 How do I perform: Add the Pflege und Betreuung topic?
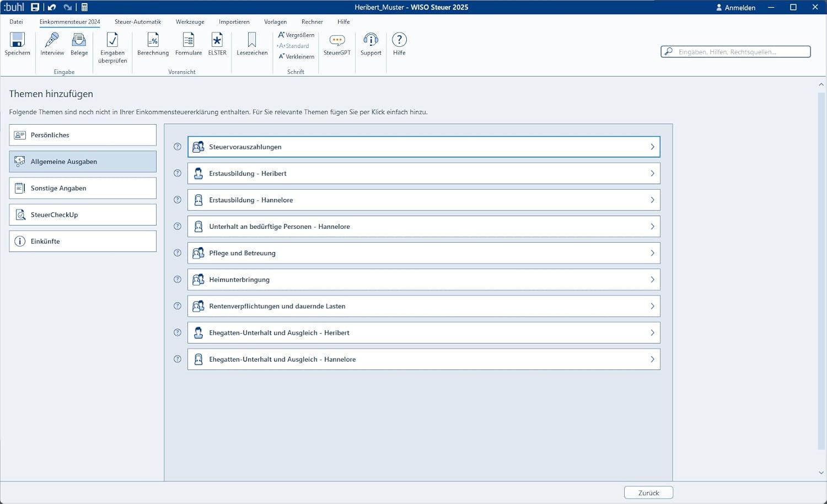(423, 253)
